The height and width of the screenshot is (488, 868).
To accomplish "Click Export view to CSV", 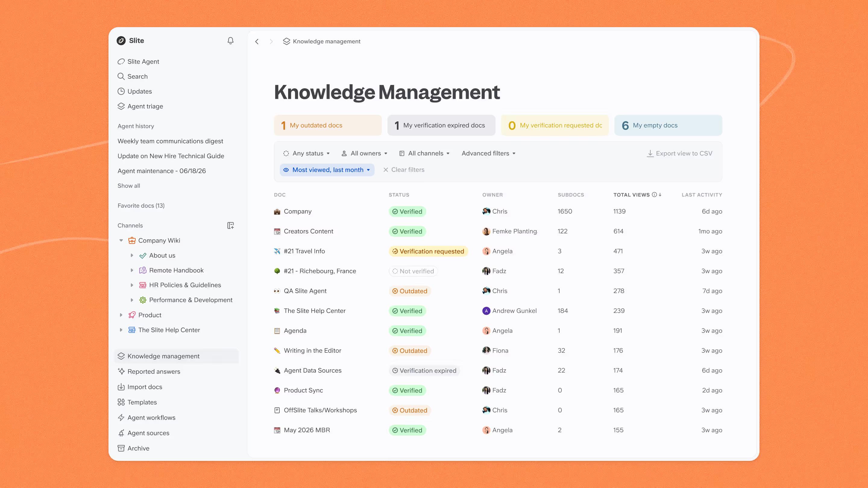I will pyautogui.click(x=680, y=153).
